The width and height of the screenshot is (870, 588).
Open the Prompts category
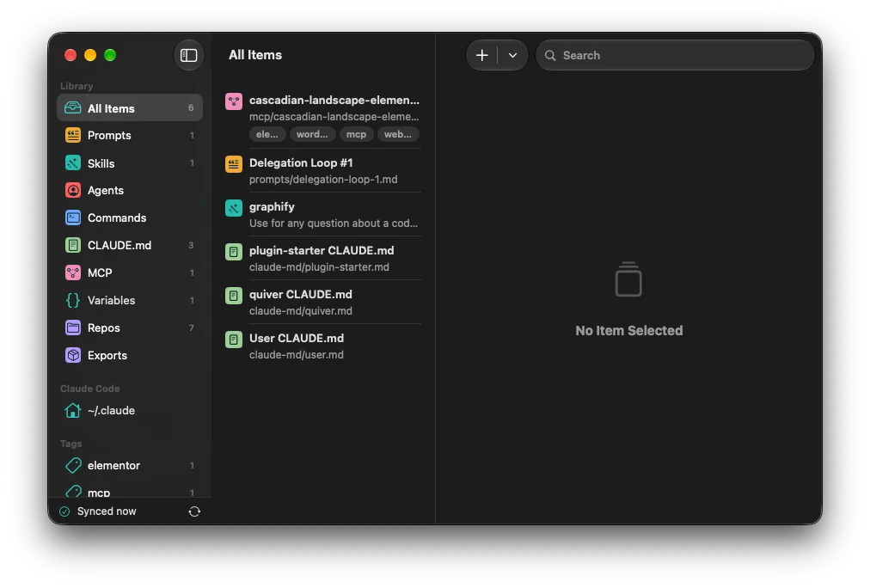(x=130, y=135)
